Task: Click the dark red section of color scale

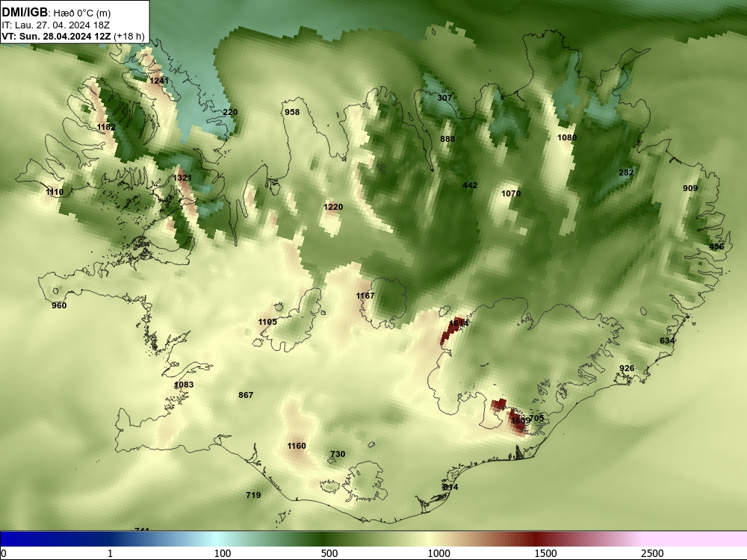Action: [x=536, y=539]
